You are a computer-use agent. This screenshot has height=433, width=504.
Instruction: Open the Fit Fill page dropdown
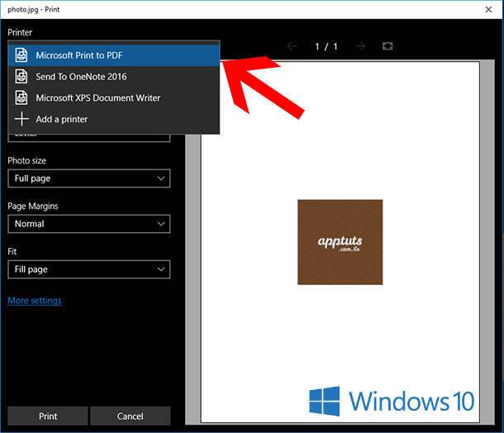89,269
